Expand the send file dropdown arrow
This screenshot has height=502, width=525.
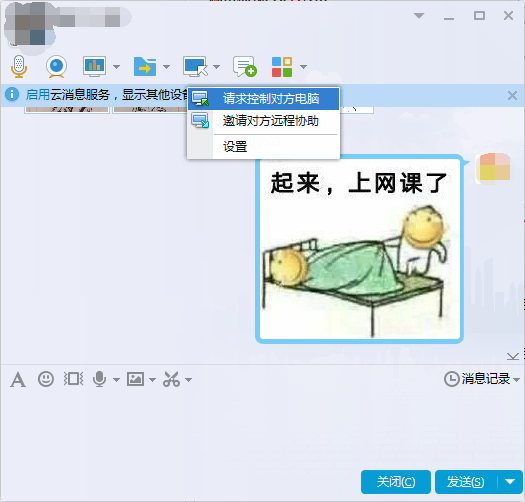point(166,67)
